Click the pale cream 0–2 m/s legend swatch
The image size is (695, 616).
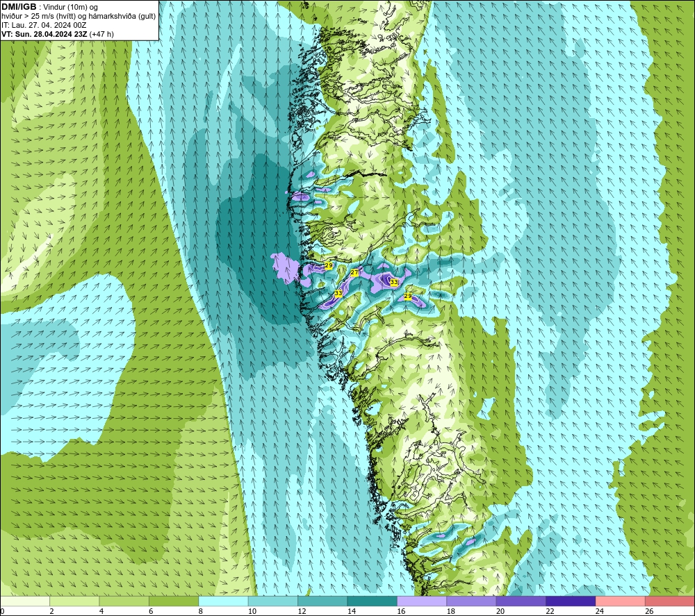25,601
